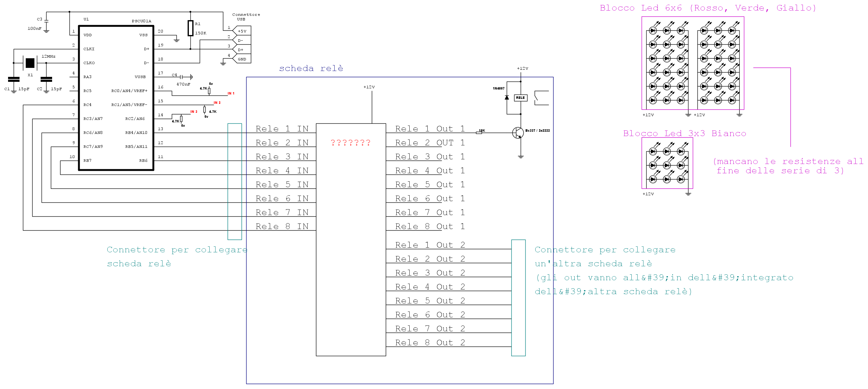Screen dimensions: 868x389
Task: Click the 'Blocco Led 3x3 Bianco' heading
Action: point(684,133)
